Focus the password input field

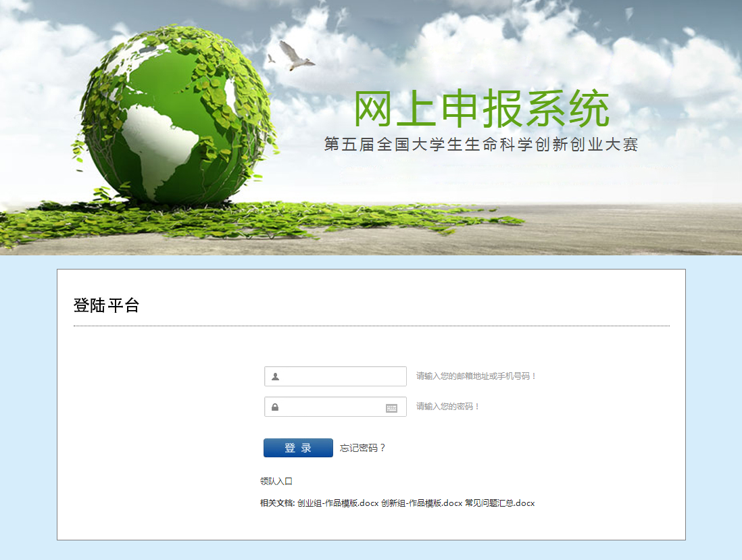[x=331, y=407]
